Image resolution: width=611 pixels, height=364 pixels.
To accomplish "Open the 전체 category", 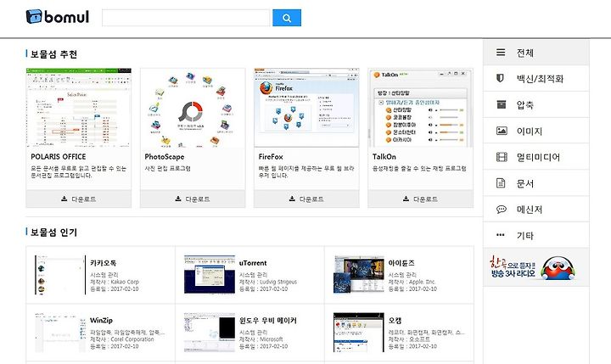I will point(536,53).
